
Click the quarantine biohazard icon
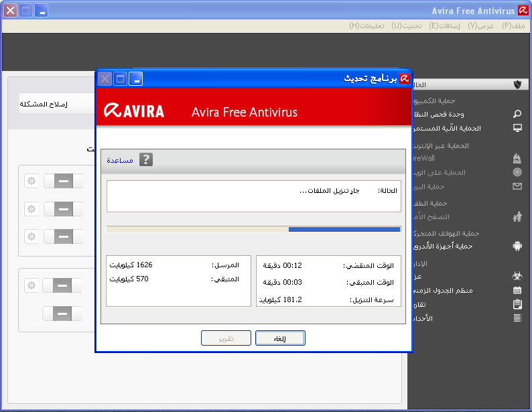[x=517, y=276]
